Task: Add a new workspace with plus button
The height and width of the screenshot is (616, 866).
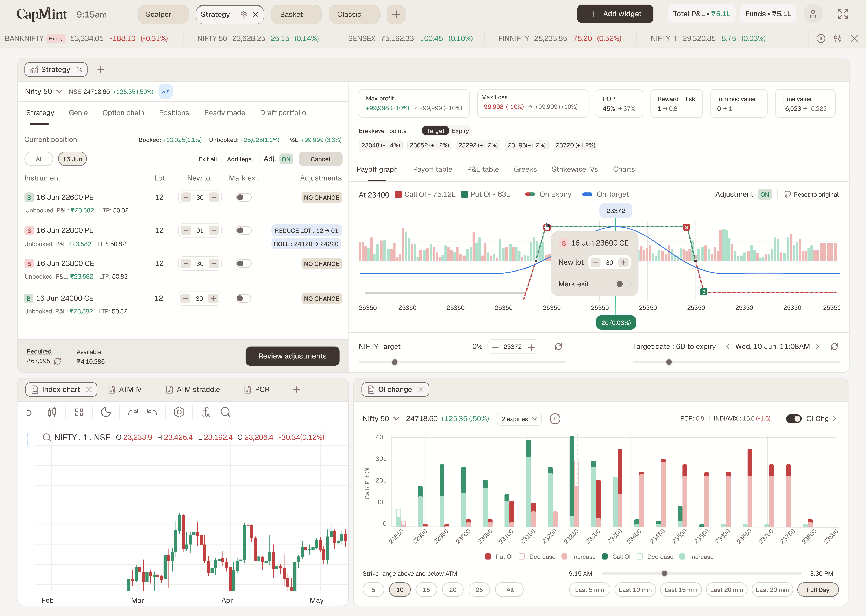Action: [396, 14]
